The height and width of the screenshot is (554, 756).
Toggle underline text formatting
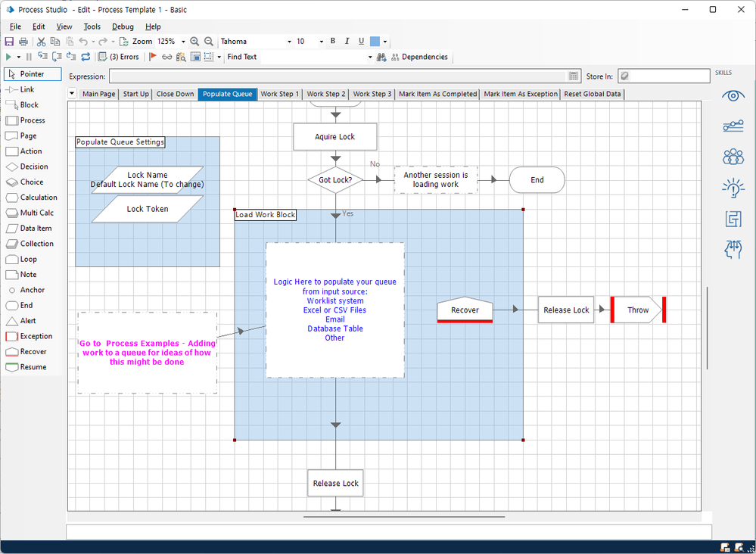click(361, 42)
